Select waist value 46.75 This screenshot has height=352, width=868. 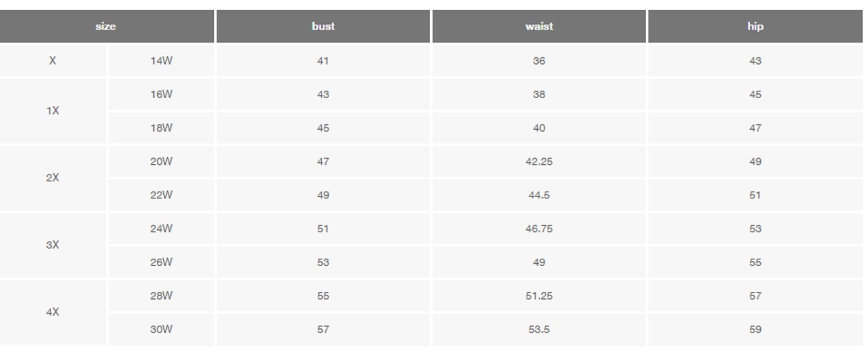539,229
